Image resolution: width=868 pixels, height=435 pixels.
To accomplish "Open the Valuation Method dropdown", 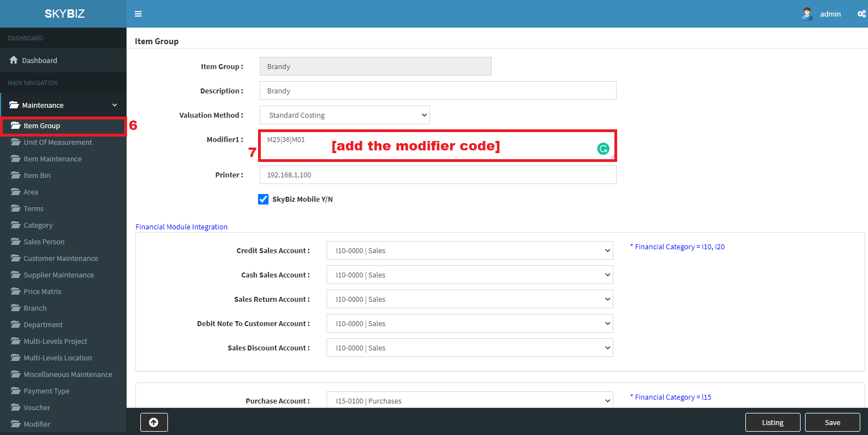I will [x=344, y=115].
